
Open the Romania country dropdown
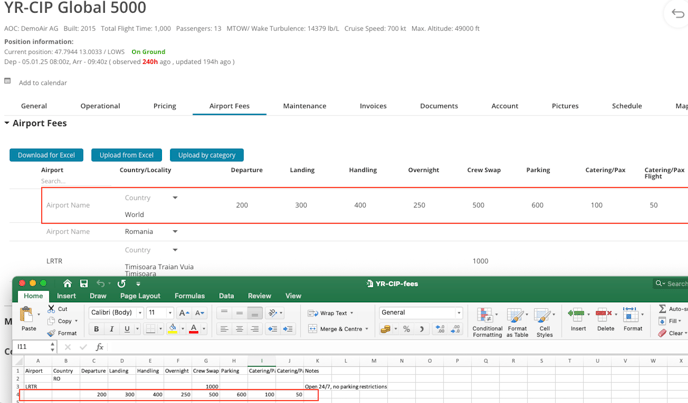tap(175, 231)
